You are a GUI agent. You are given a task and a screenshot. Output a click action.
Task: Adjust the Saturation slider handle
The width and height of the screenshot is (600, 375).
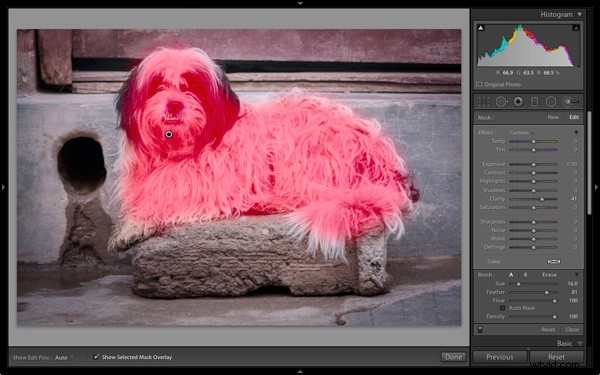tap(533, 208)
